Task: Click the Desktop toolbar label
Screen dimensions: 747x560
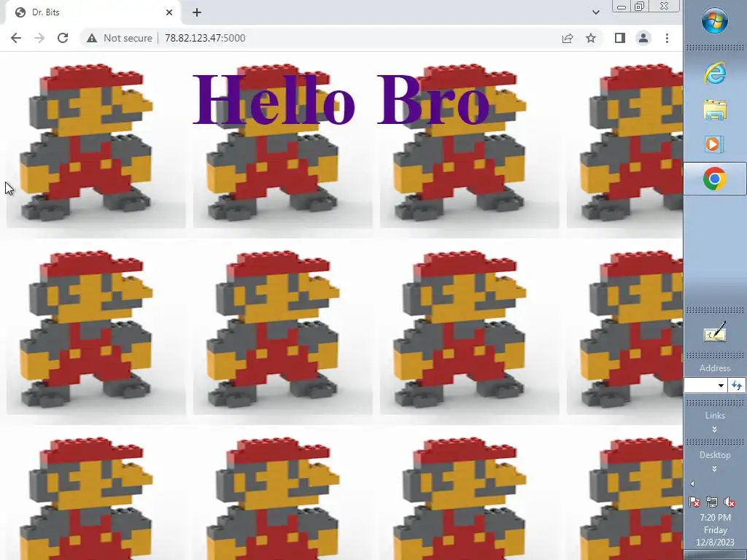Action: [715, 455]
